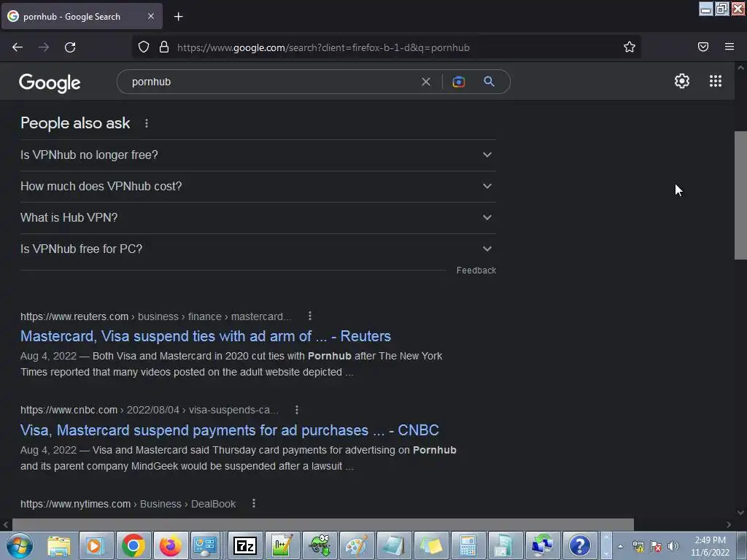Open Firefox application menu

pos(729,47)
